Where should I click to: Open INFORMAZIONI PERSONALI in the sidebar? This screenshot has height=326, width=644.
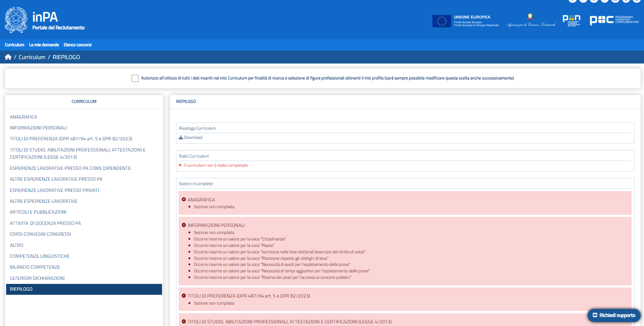pyautogui.click(x=38, y=128)
